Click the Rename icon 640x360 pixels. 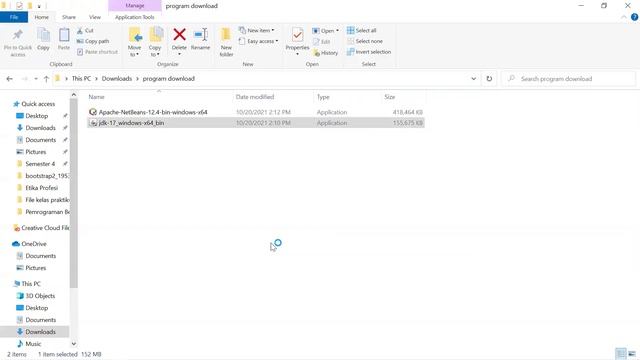[x=200, y=35]
